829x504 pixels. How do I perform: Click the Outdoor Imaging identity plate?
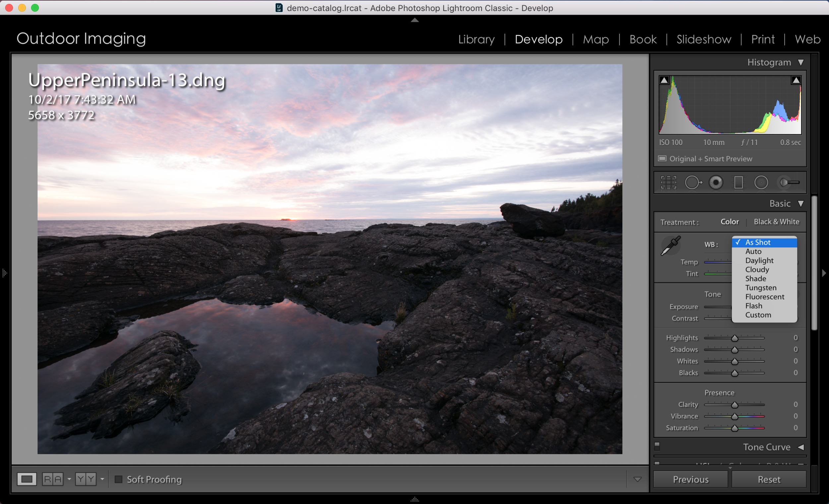click(x=81, y=39)
